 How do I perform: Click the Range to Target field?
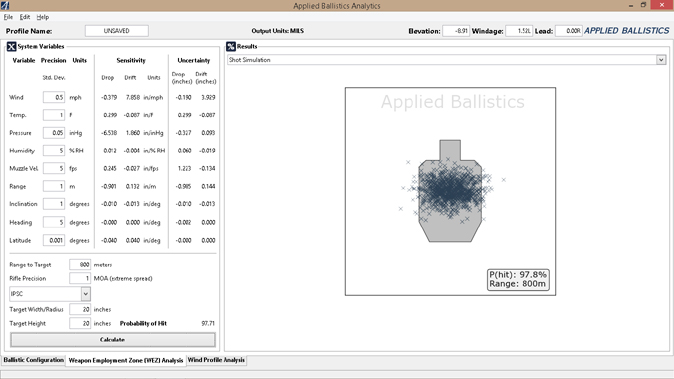[80, 265]
